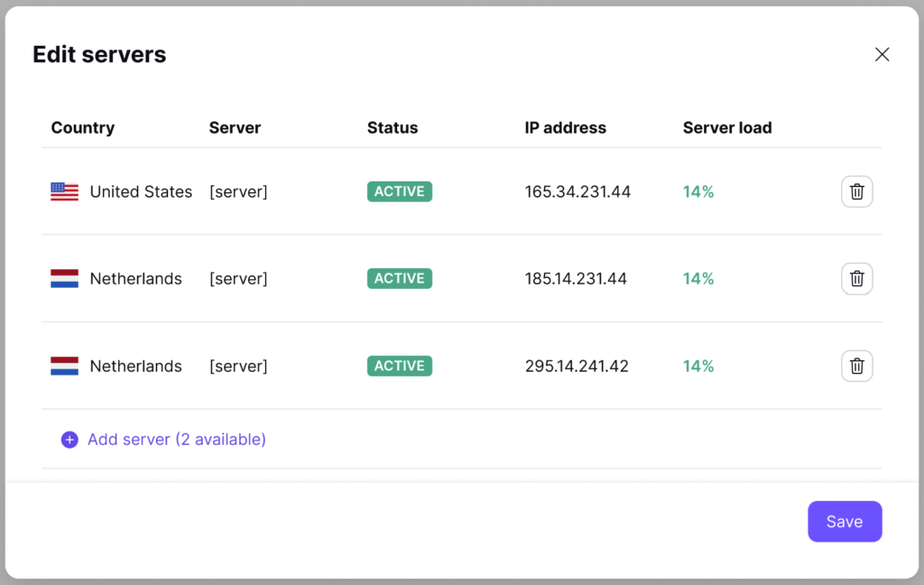Close the Edit servers dialog
This screenshot has height=585, width=924.
pyautogui.click(x=882, y=54)
